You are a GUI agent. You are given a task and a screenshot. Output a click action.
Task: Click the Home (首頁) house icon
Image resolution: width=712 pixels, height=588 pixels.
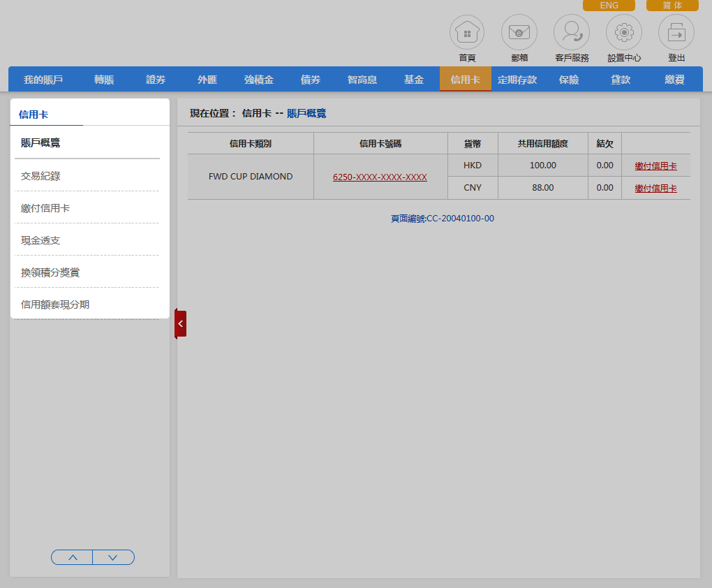coord(467,33)
